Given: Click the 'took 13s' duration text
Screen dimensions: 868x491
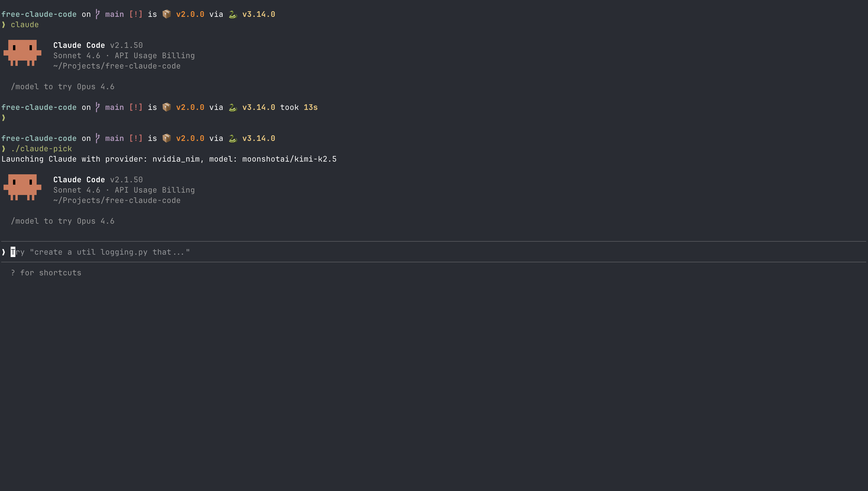Looking at the screenshot, I should pyautogui.click(x=299, y=107).
